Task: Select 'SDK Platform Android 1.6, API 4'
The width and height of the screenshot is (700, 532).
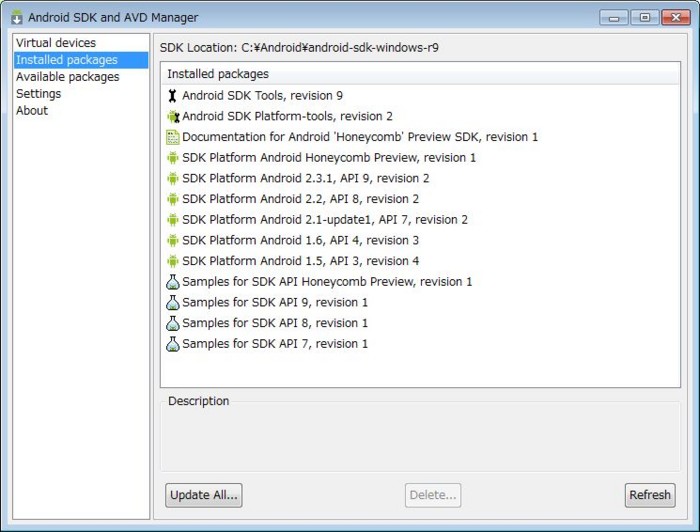Action: [300, 241]
